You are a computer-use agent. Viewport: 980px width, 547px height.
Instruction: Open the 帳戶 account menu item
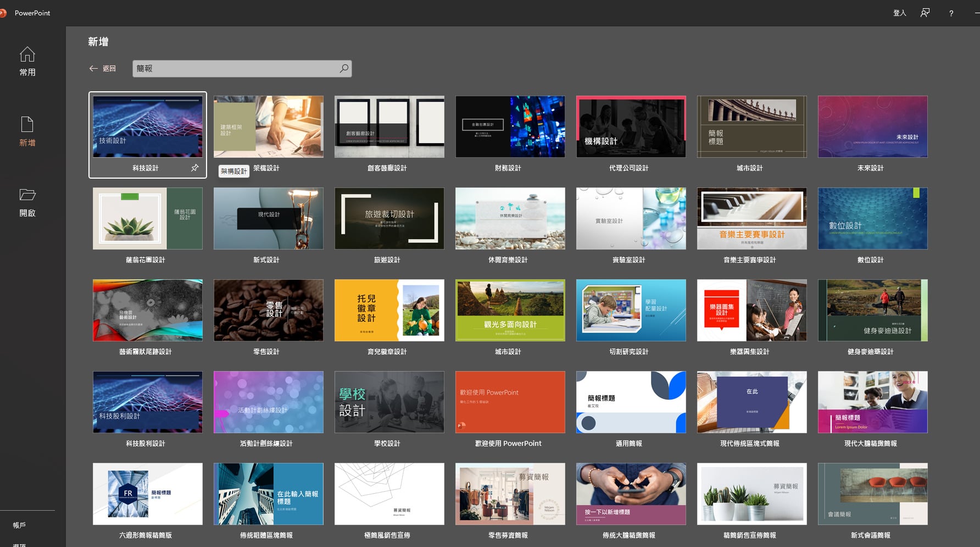pyautogui.click(x=20, y=525)
